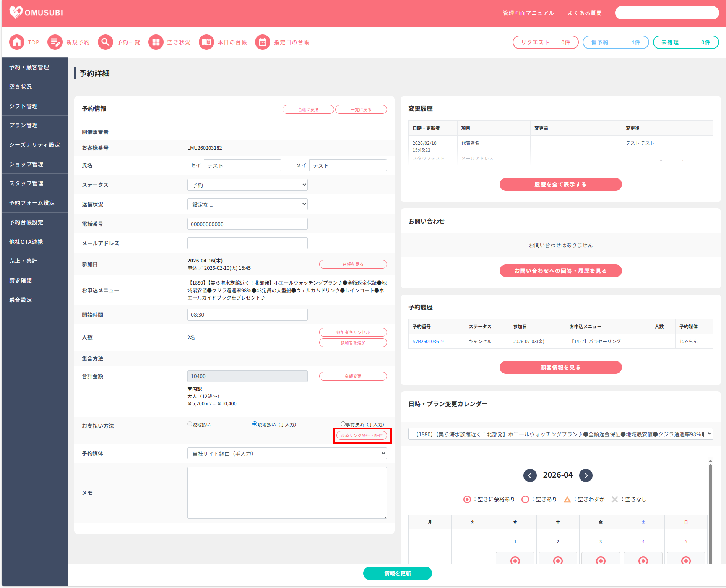Click the 電話番号 input field
Screen dimensions: 726x588
click(247, 224)
